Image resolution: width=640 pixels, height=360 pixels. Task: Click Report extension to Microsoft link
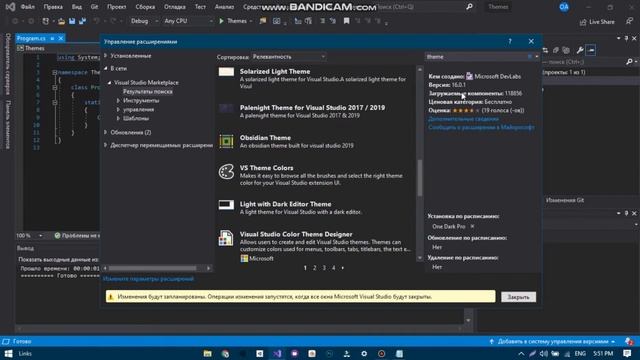[x=481, y=127]
